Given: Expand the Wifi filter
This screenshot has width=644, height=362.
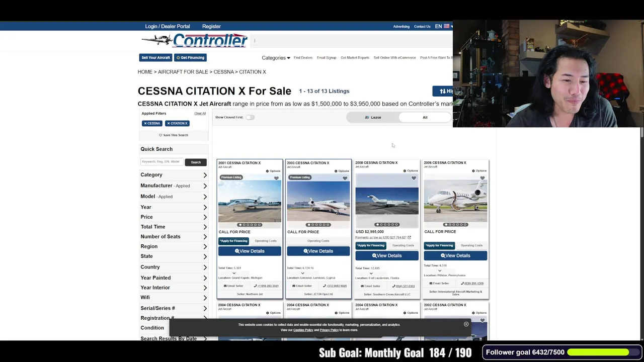Looking at the screenshot, I should tap(174, 298).
